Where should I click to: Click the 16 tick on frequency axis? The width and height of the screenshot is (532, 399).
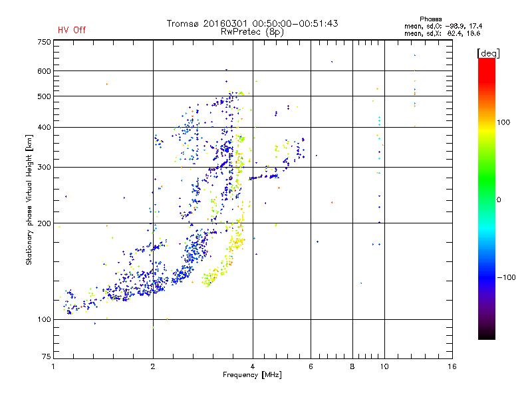tap(452, 366)
